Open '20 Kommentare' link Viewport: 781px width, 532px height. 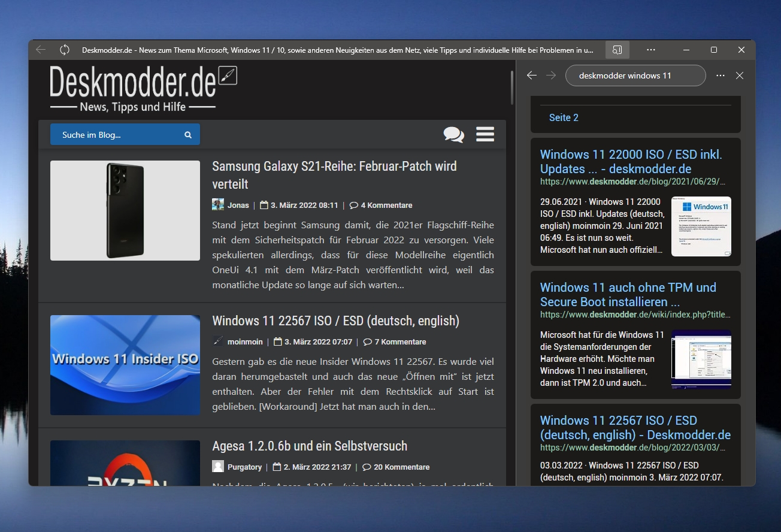(x=402, y=467)
